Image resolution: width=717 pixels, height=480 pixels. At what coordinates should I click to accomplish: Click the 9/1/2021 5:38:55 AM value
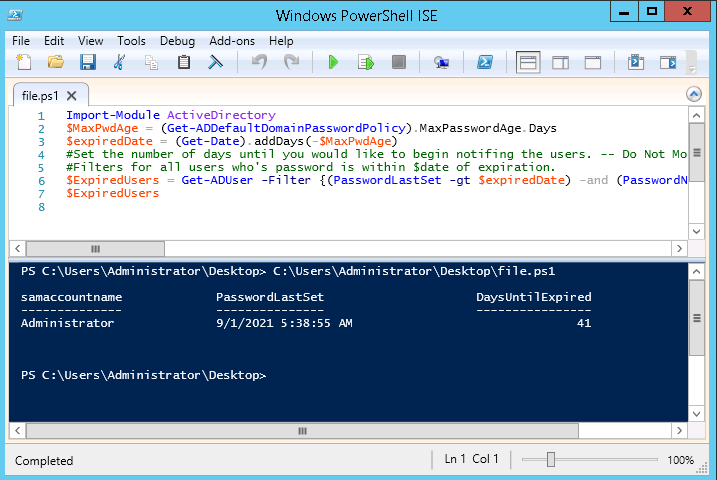click(x=284, y=323)
